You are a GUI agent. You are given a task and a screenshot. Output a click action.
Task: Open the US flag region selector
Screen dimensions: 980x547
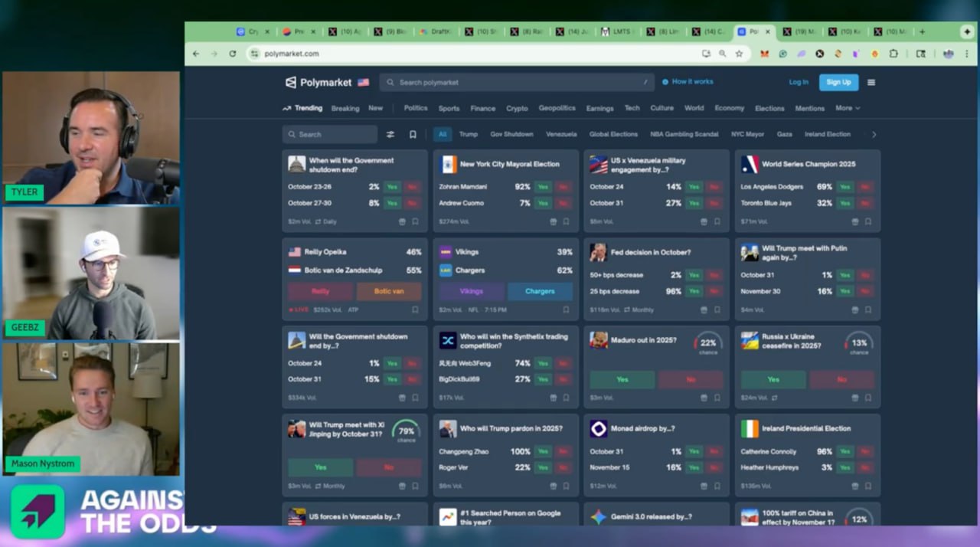(363, 82)
